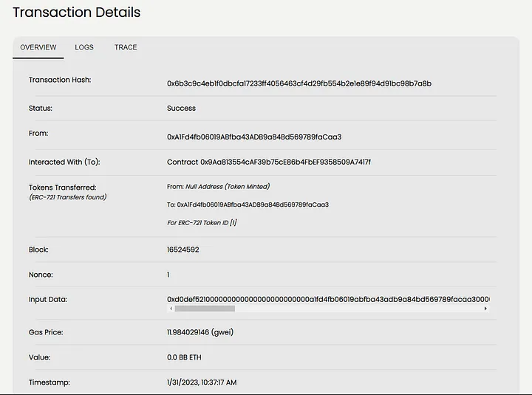
Task: Click the Null Address (Token Minted) text
Action: click(228, 187)
